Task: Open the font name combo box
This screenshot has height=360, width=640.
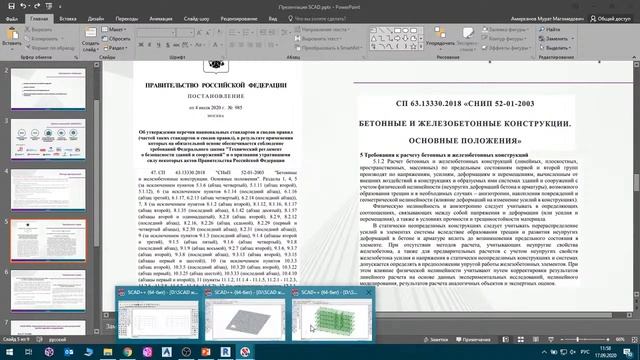Action: pos(156,33)
